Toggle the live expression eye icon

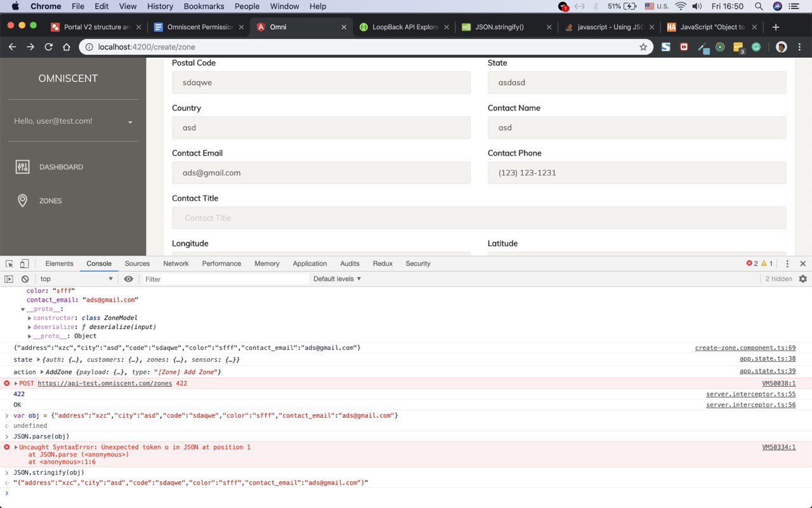129,279
